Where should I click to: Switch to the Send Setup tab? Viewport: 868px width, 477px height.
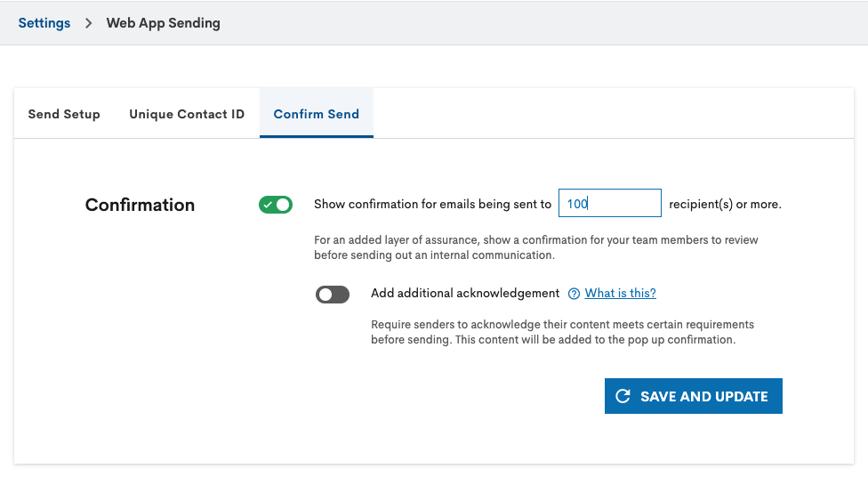(64, 114)
